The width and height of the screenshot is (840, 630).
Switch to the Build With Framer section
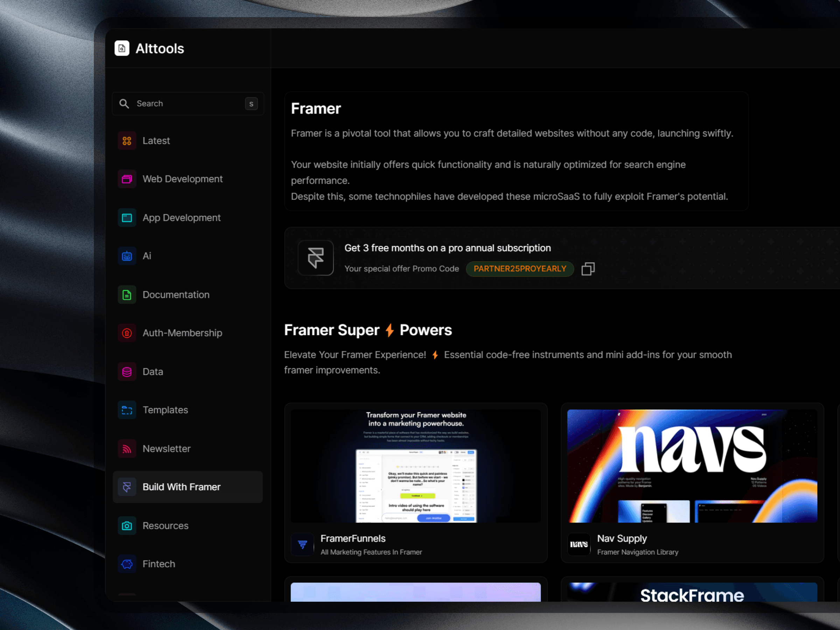click(182, 487)
